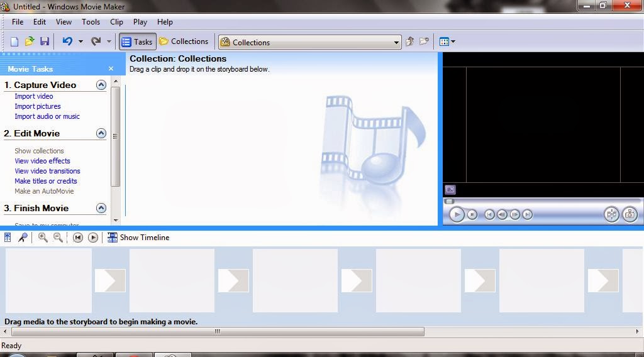Open the Play menu
The height and width of the screenshot is (357, 644).
coord(140,22)
